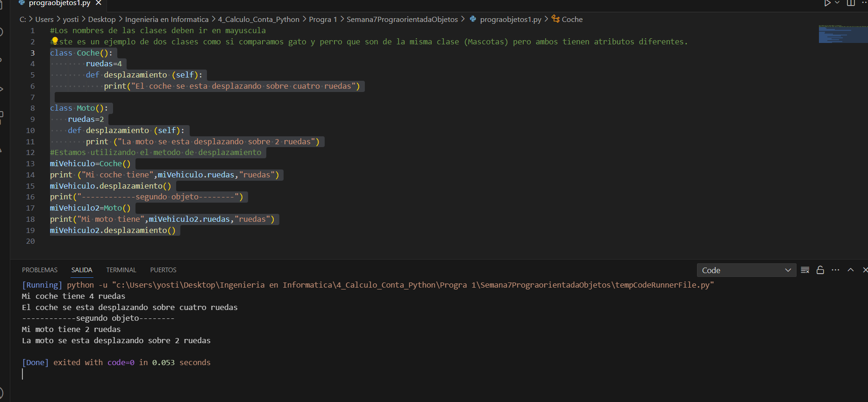Open more actions in the output panel

click(x=836, y=270)
